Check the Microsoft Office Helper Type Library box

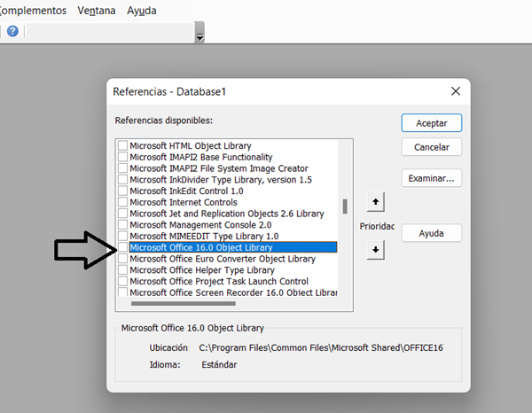123,270
